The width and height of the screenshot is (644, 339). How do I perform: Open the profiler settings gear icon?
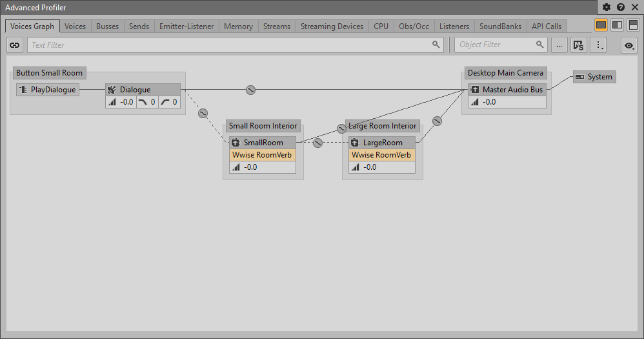point(607,7)
